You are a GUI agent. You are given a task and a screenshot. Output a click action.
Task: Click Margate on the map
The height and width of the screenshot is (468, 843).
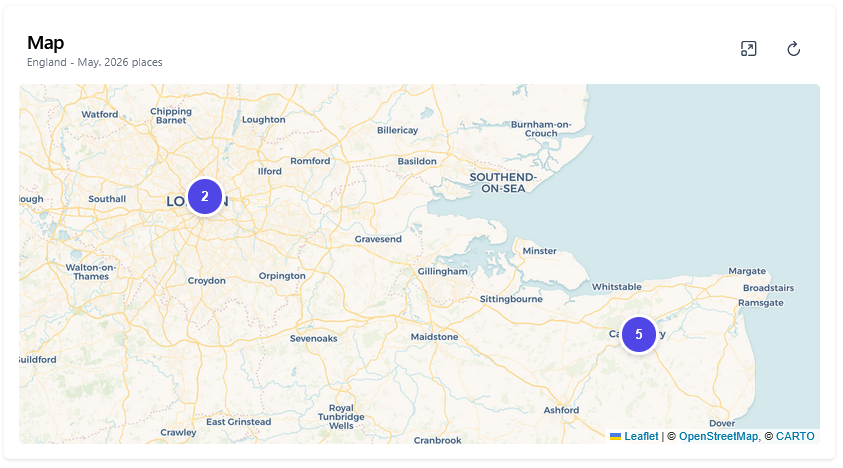pyautogui.click(x=746, y=271)
